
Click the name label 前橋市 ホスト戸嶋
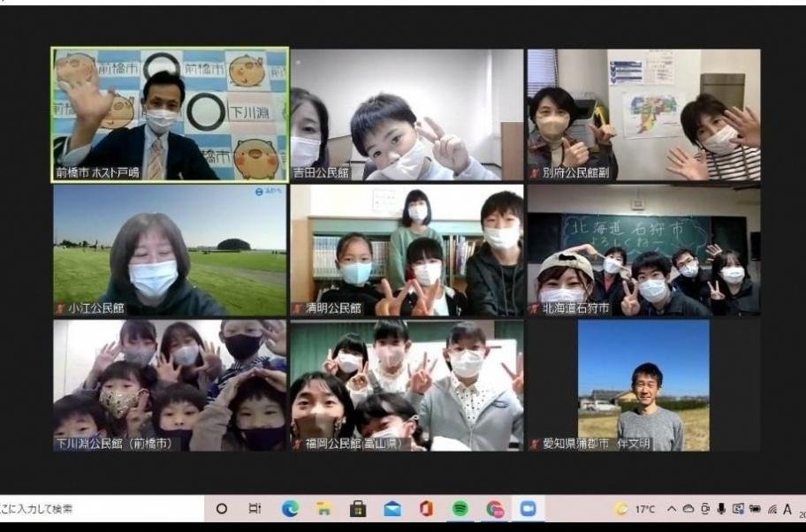[97, 172]
